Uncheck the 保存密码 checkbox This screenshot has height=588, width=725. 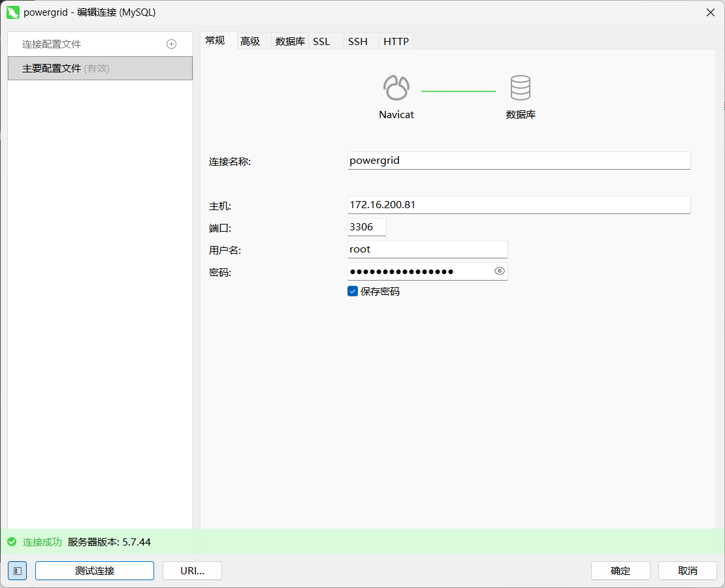(353, 292)
